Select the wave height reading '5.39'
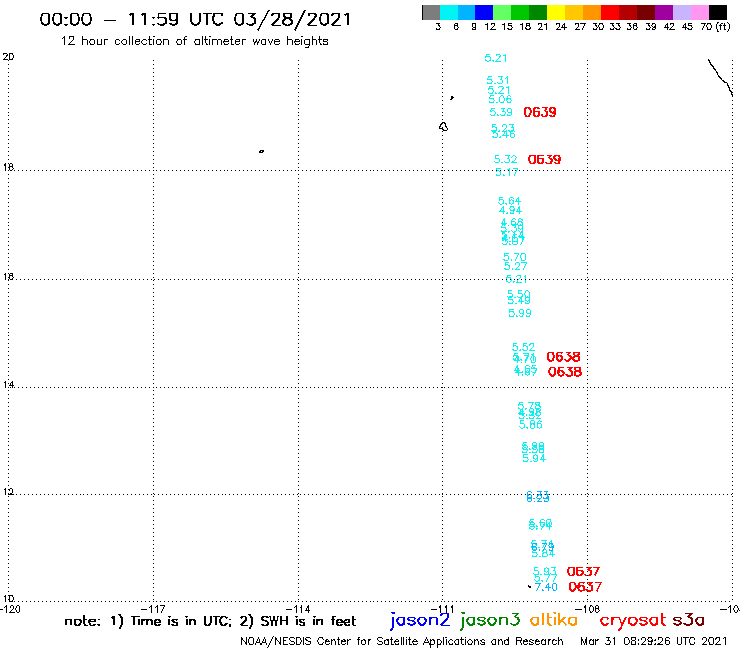 [501, 112]
